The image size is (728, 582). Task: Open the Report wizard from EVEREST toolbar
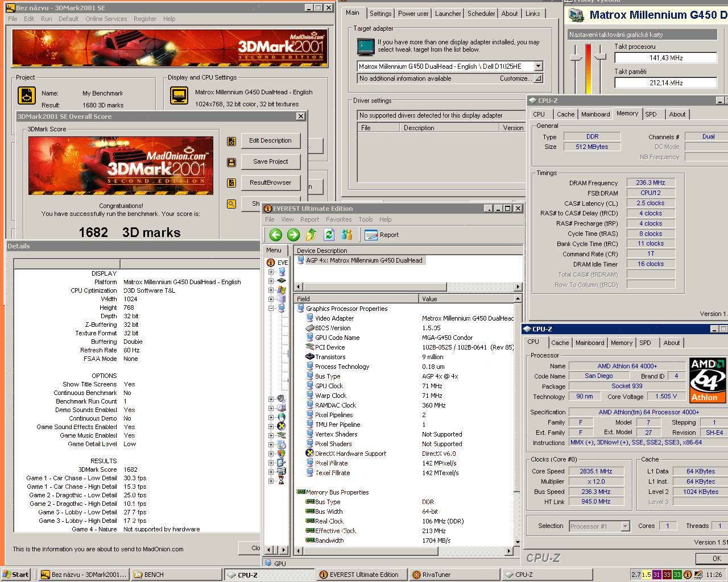click(382, 235)
